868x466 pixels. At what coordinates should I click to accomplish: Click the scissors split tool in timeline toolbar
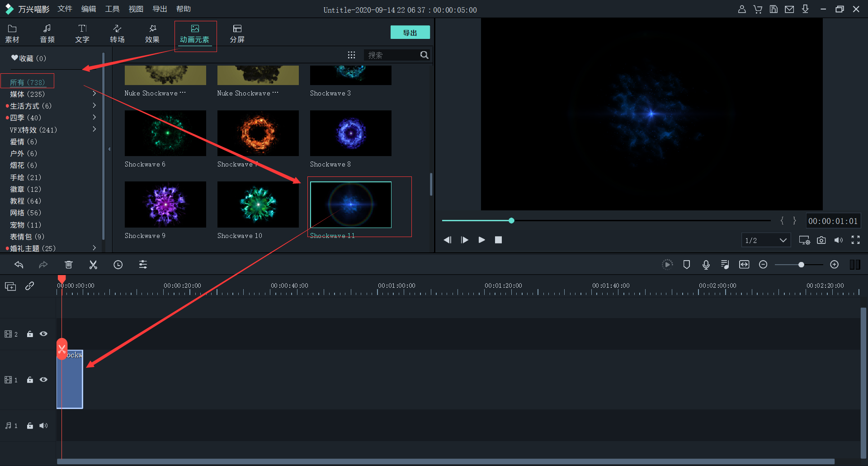93,265
